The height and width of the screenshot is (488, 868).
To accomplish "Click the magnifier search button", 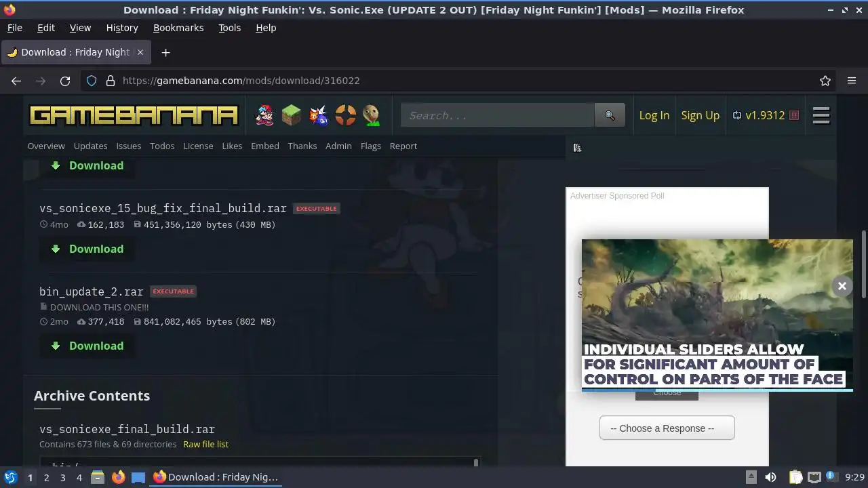I will (x=610, y=115).
